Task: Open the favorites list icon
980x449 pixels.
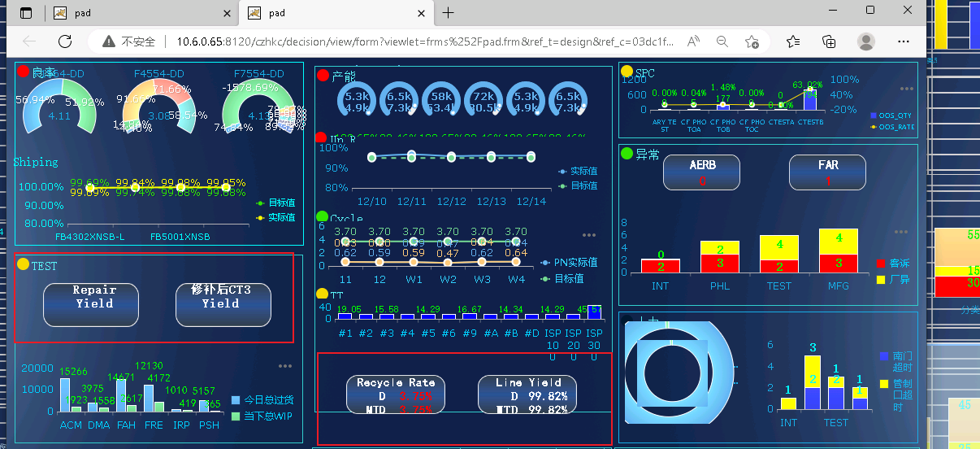Action: tap(794, 41)
